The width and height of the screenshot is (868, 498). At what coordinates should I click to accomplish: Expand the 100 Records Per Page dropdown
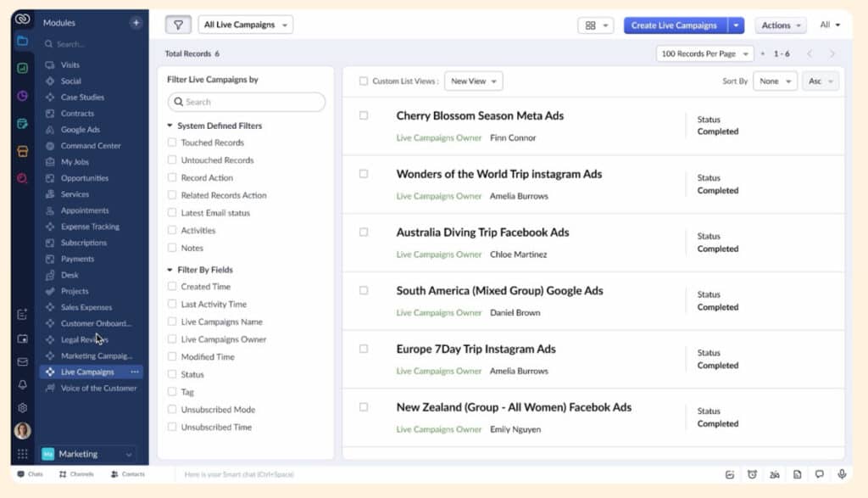704,54
